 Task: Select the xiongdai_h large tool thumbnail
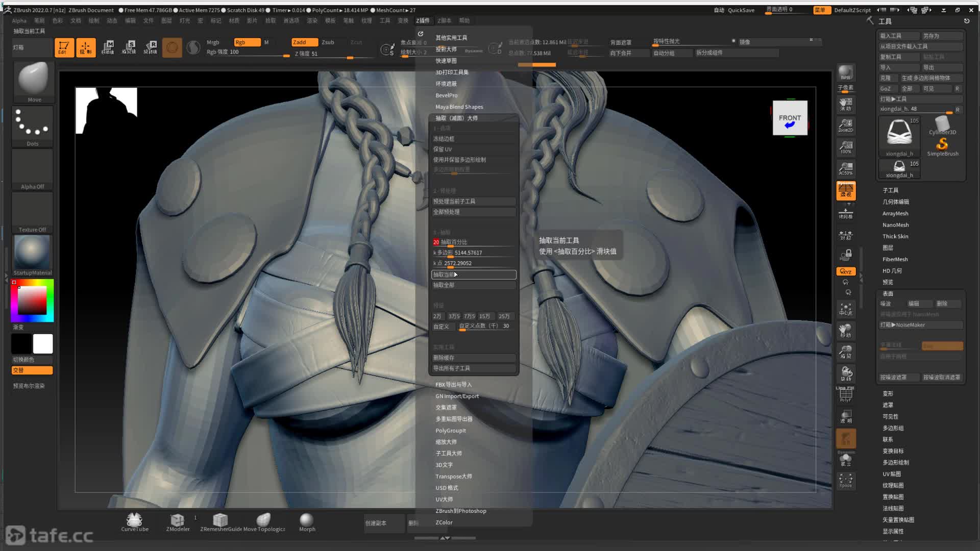pyautogui.click(x=899, y=136)
